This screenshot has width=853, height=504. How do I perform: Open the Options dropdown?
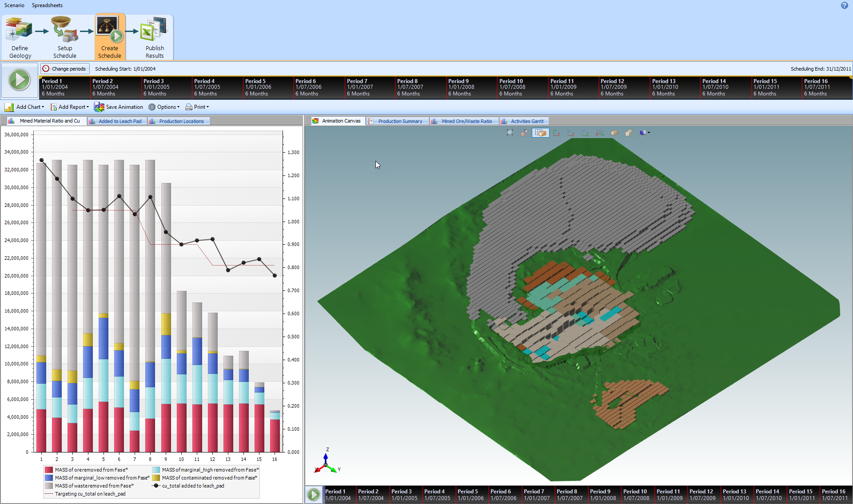point(164,107)
